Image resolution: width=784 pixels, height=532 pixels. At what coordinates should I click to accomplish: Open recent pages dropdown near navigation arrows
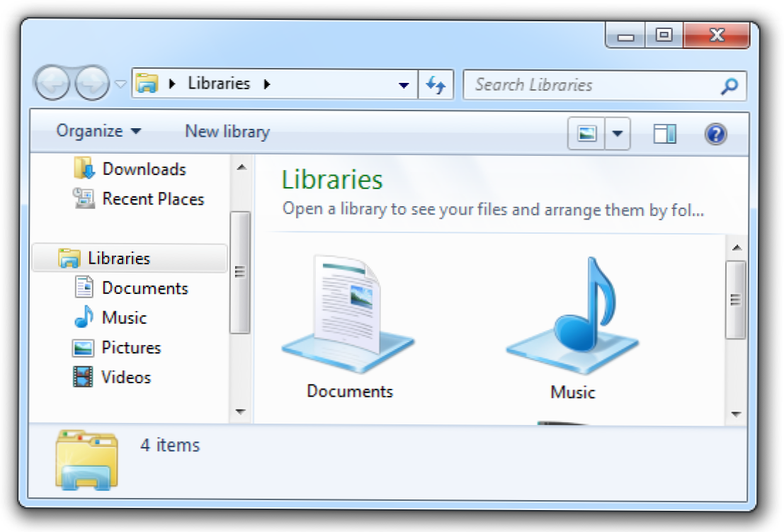120,84
